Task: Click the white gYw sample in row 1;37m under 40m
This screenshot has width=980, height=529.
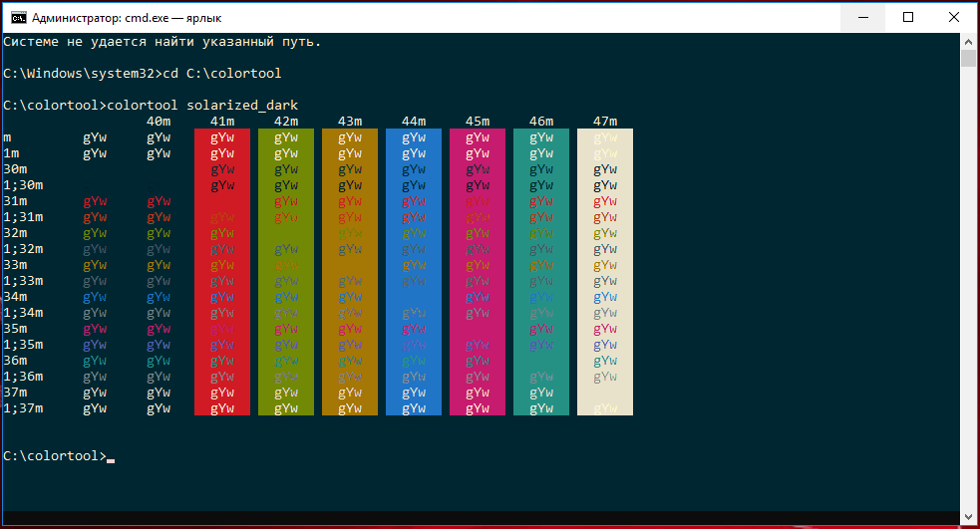Action: pyautogui.click(x=159, y=408)
